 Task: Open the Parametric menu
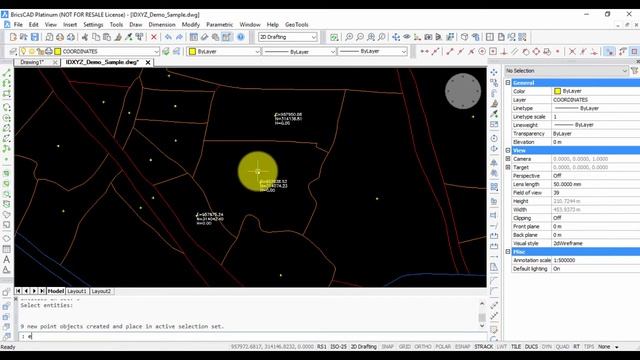tap(220, 24)
